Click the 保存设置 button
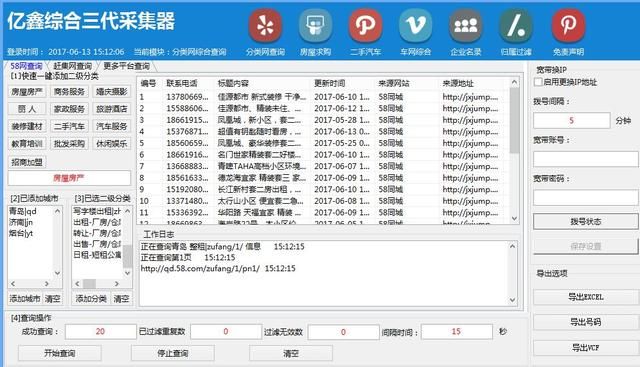 tap(585, 246)
